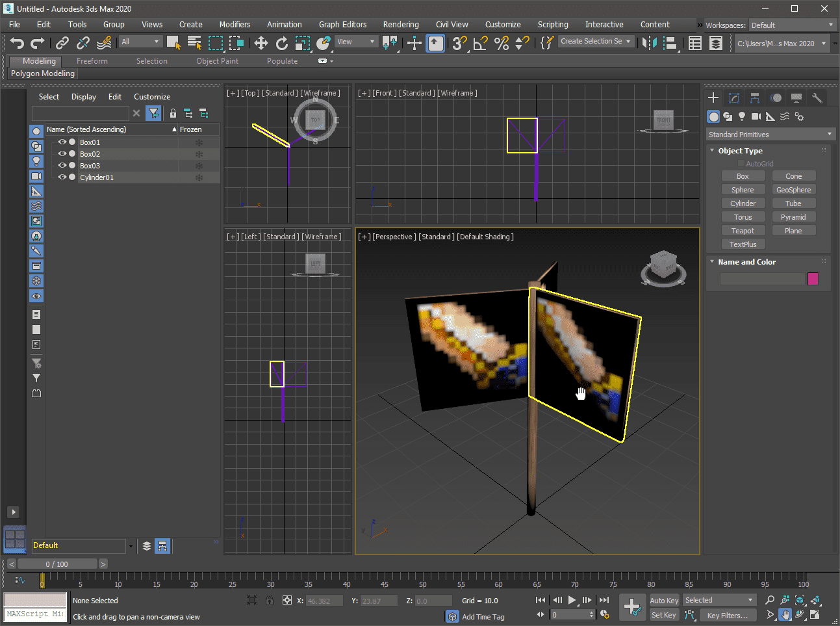Click the time slider 0 / 100 handle
The height and width of the screenshot is (626, 840).
click(x=57, y=564)
